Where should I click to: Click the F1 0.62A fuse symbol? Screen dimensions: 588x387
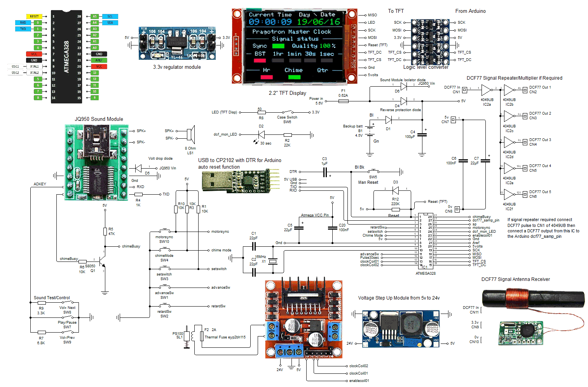pyautogui.click(x=343, y=101)
